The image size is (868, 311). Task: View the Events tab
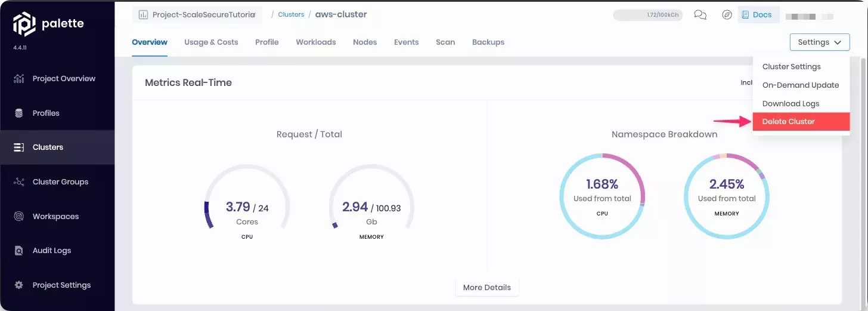[x=407, y=42]
